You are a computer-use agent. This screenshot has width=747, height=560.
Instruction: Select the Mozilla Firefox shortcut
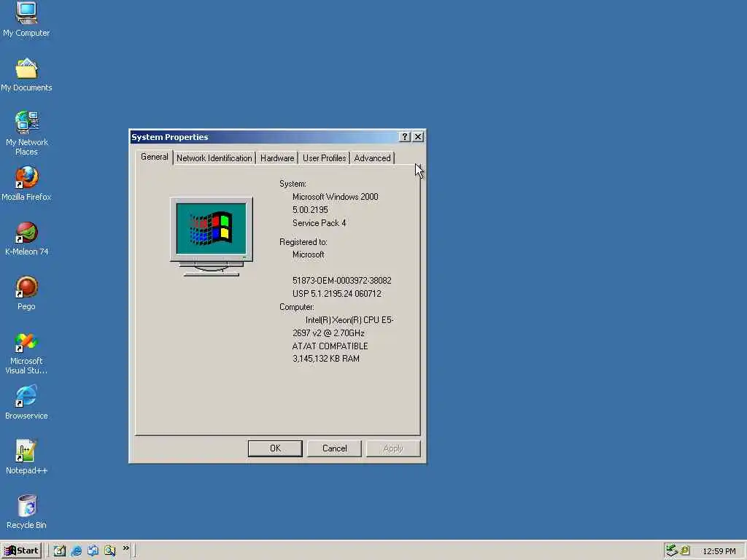click(x=26, y=183)
